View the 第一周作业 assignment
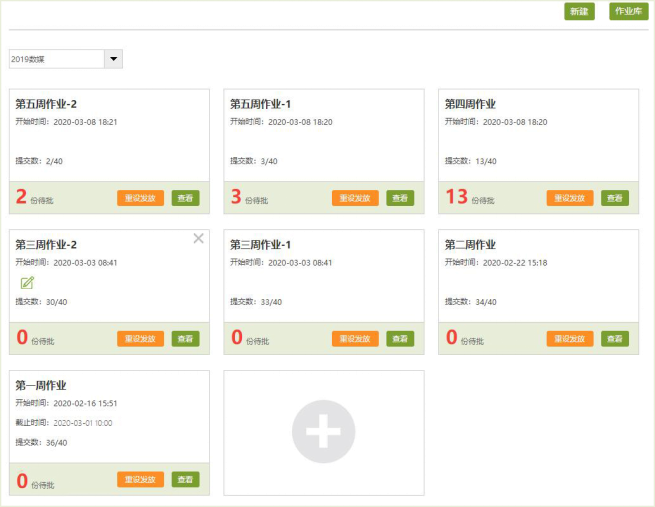The height and width of the screenshot is (507, 655). coord(185,480)
